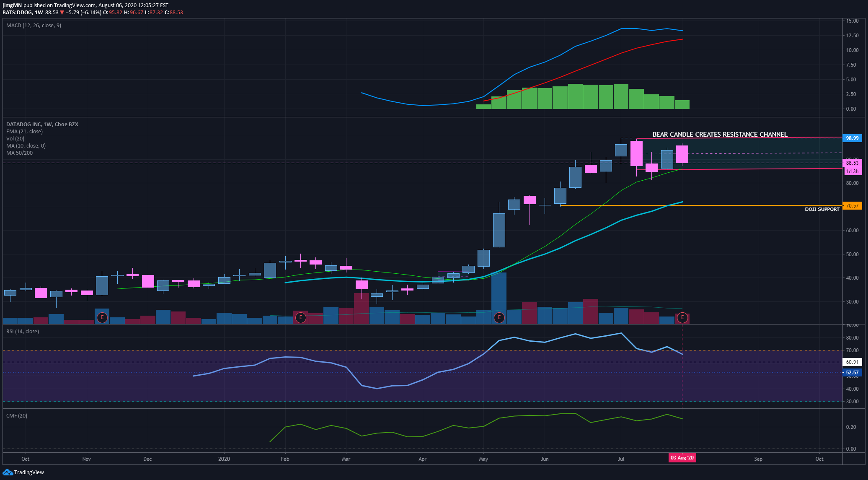Viewport: 868px width, 480px height.
Task: Click the August earnings E marker
Action: [x=682, y=318]
